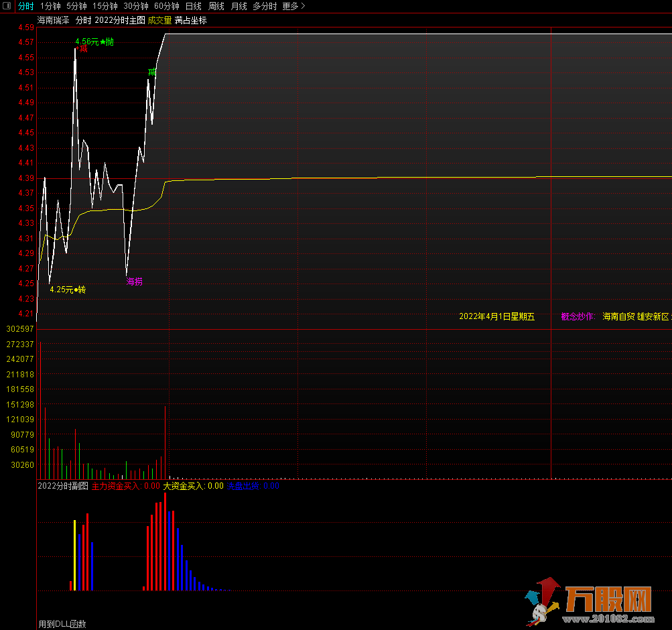Click price axis label 4.21
This screenshot has height=630, width=672.
[25, 313]
